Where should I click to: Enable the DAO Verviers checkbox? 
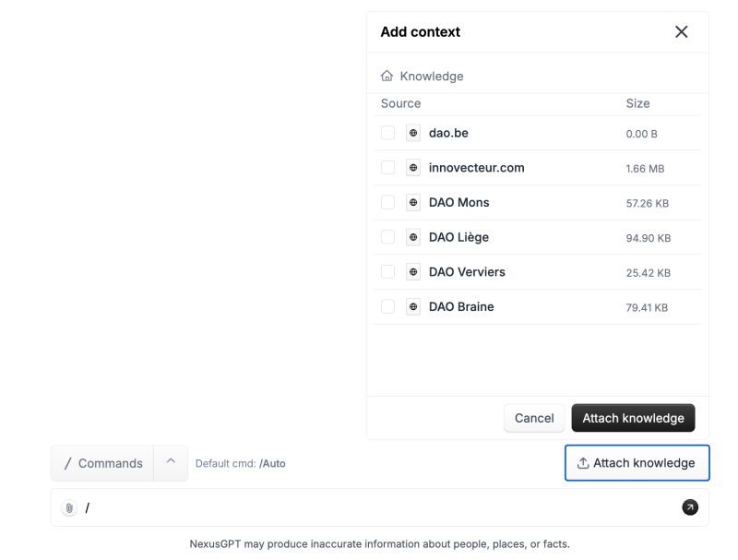387,272
